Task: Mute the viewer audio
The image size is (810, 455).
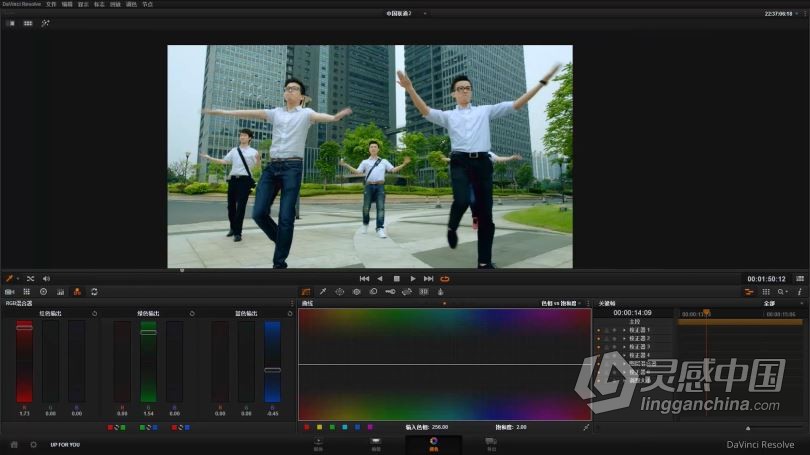Action: (x=46, y=279)
